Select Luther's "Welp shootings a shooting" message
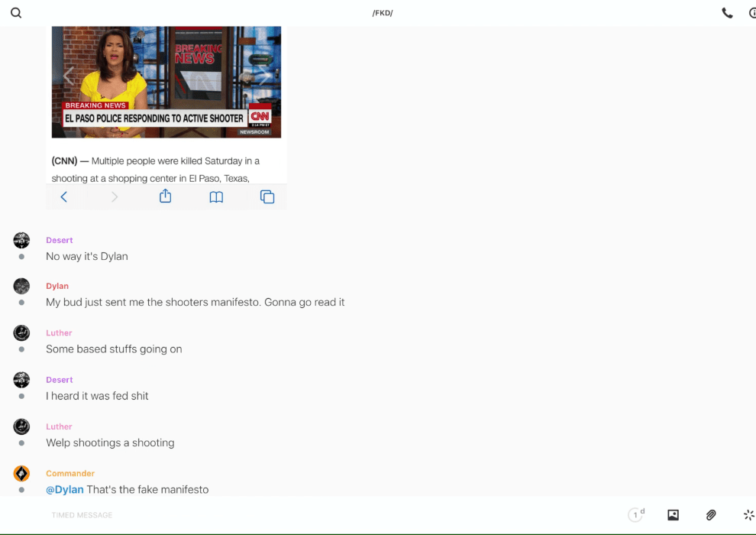The height and width of the screenshot is (535, 756). (110, 443)
